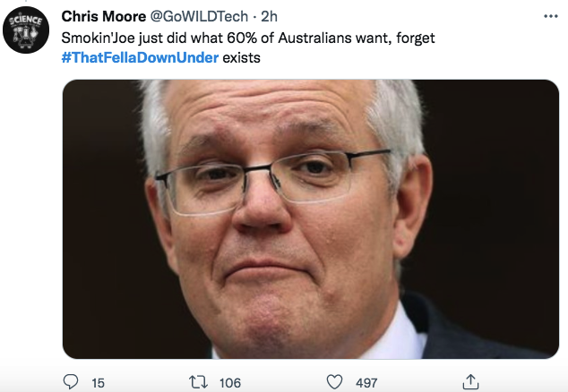
Task: Click the word 'exists' after the hashtag
Action: (241, 57)
